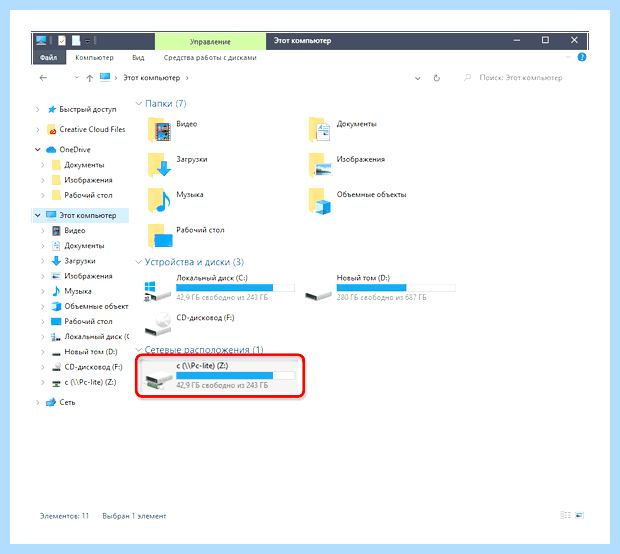Click Этот компьютер in the address breadcrumb

151,78
